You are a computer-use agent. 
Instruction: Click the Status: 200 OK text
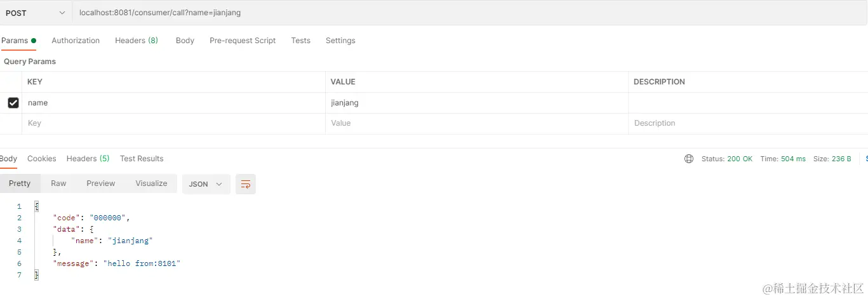(727, 159)
